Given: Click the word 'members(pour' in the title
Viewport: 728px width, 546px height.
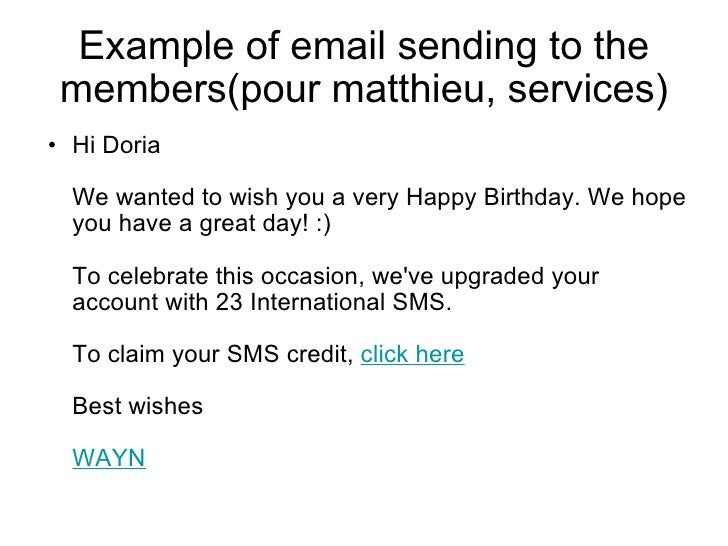Looking at the screenshot, I should [x=190, y=90].
